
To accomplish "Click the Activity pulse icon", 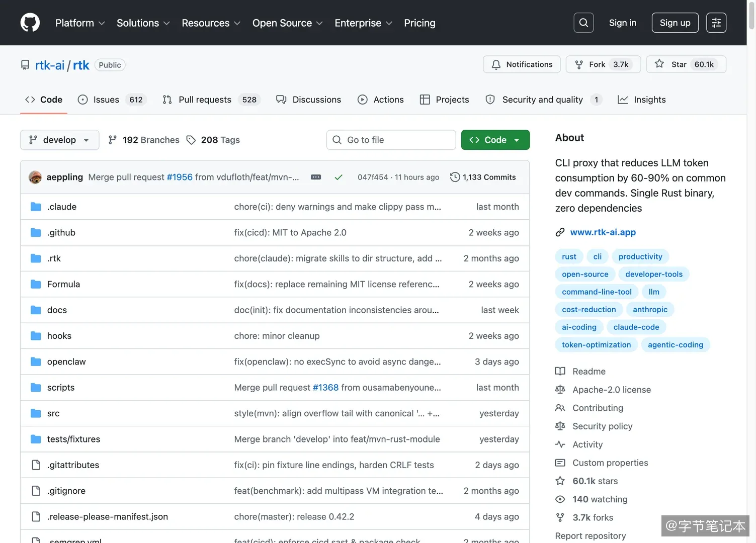I will 560,444.
